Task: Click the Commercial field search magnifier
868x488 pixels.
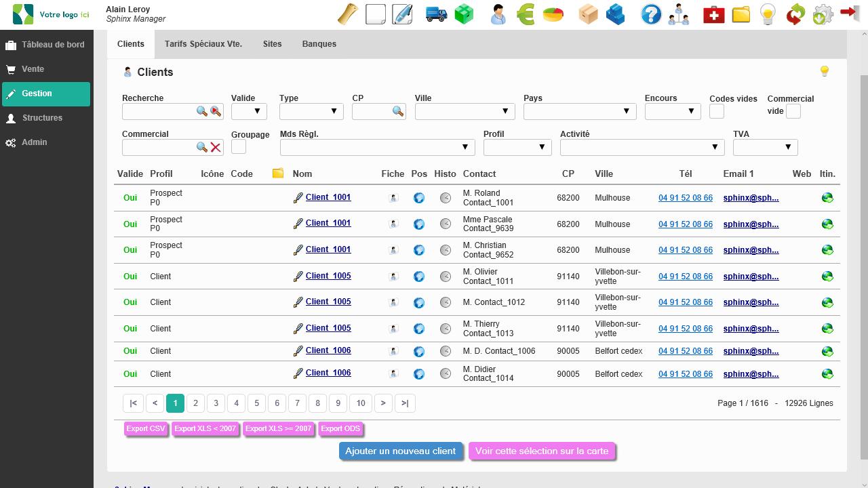Action: (202, 147)
